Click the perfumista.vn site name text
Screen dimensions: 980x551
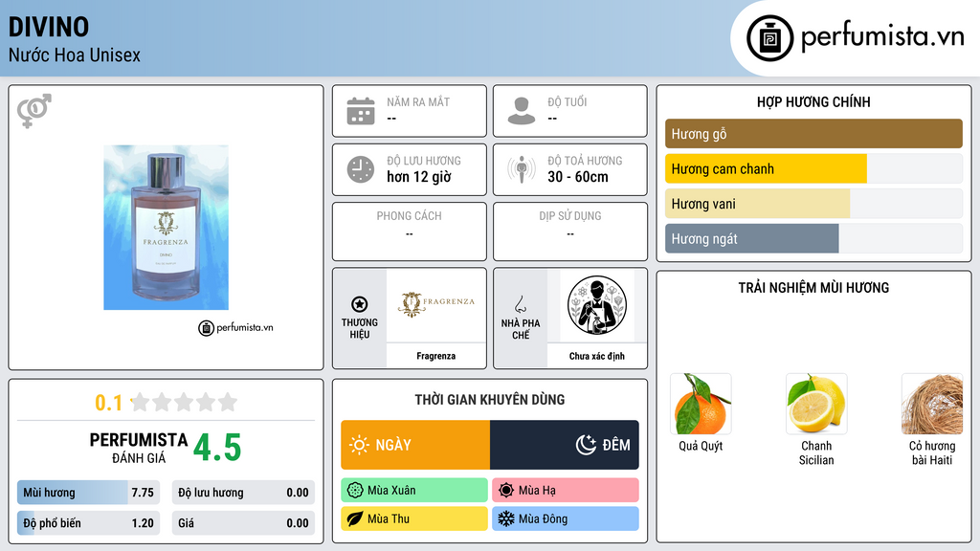click(x=882, y=37)
